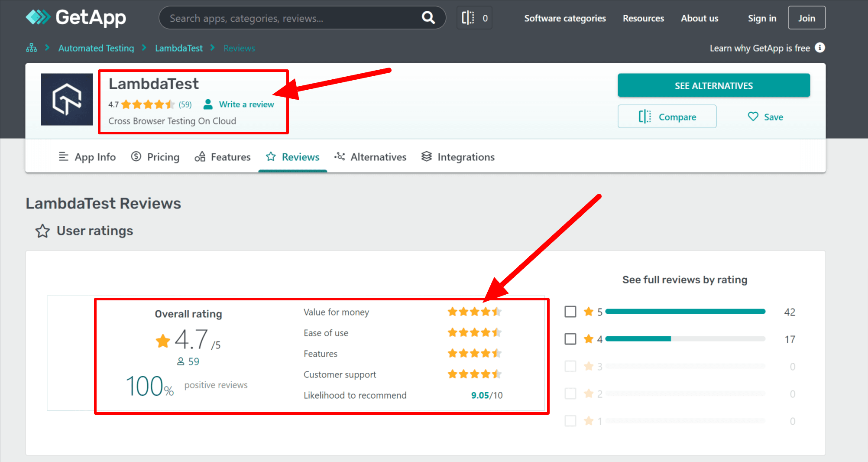Switch to the Pricing tab

point(155,157)
